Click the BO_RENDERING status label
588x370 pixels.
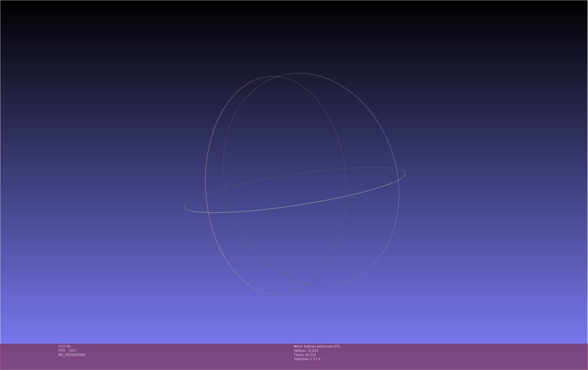coord(72,355)
